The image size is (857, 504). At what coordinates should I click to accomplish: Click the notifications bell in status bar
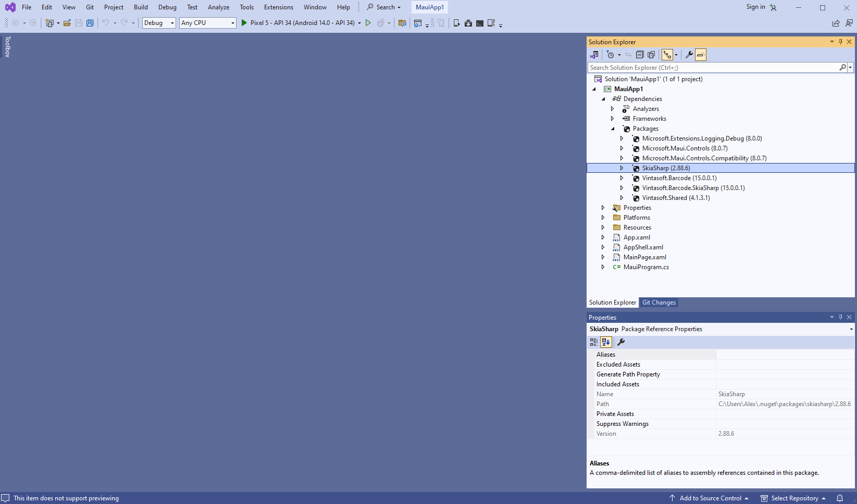[840, 498]
